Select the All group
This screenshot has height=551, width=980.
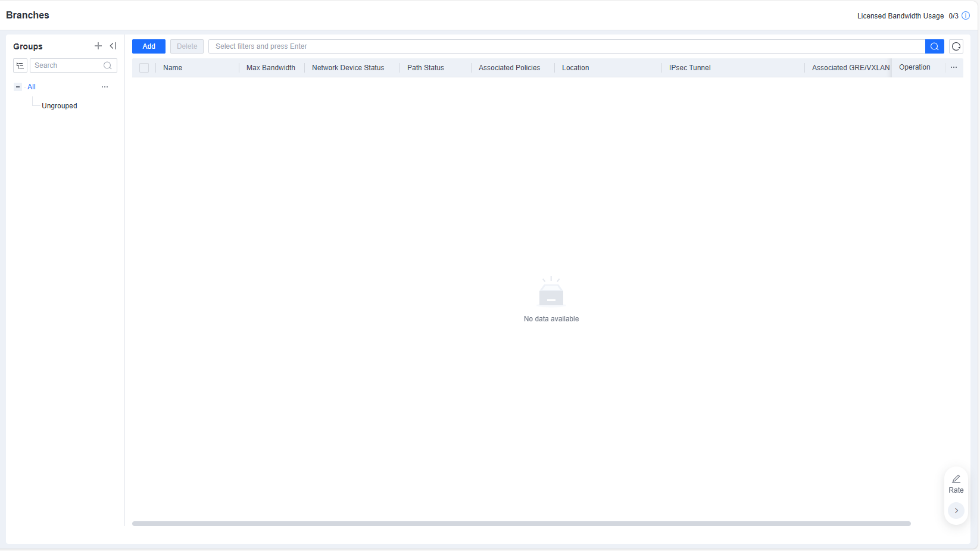(x=32, y=87)
